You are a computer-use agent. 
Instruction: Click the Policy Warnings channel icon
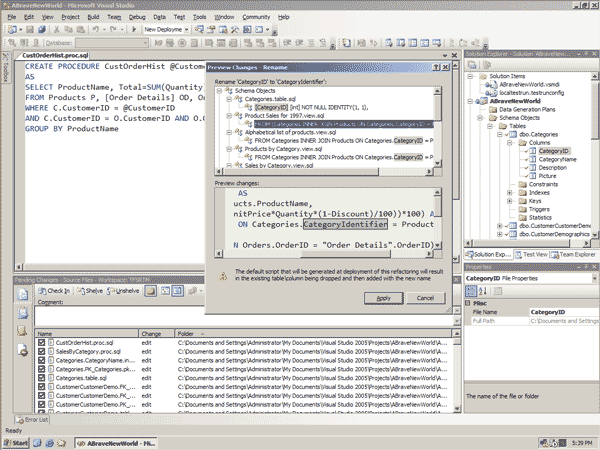tap(23, 349)
